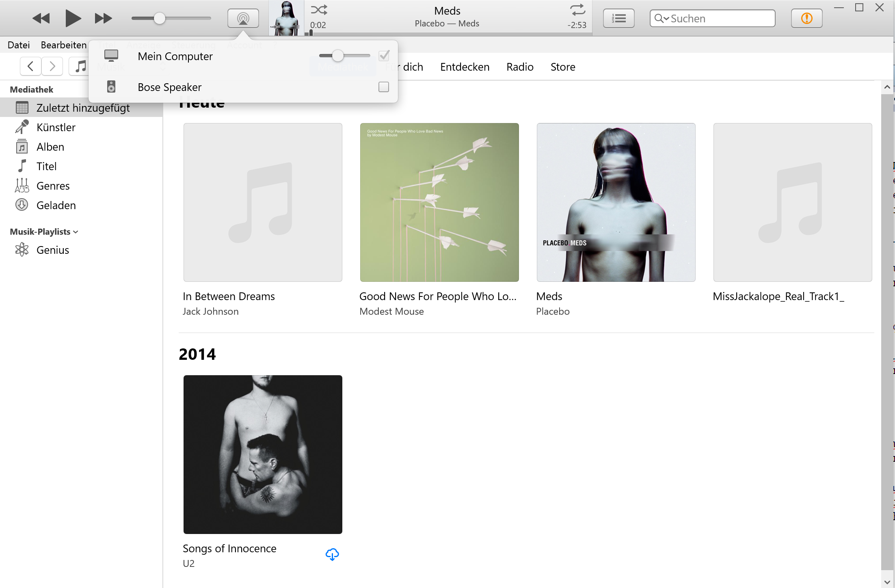895x588 pixels.
Task: Toggle repeat mode
Action: (x=577, y=10)
